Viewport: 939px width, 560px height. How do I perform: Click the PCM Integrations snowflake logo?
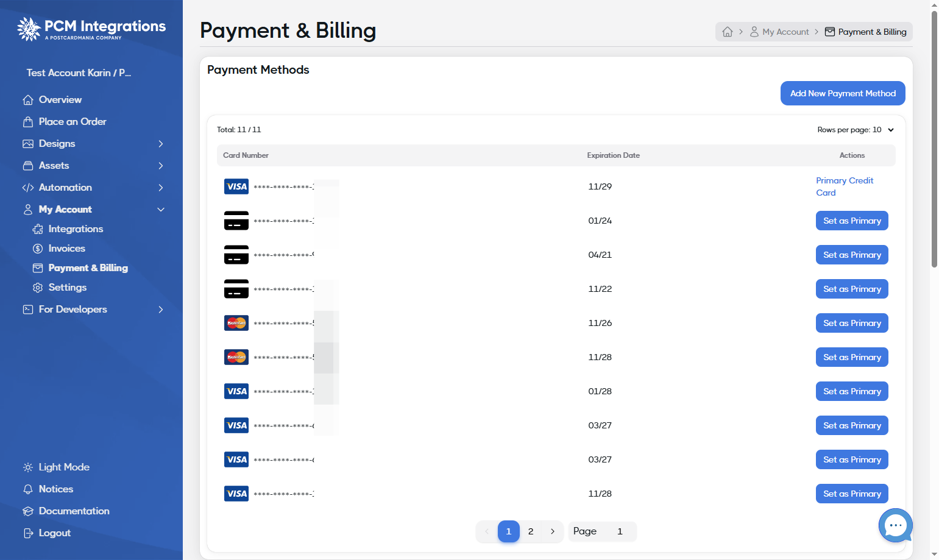tap(29, 29)
